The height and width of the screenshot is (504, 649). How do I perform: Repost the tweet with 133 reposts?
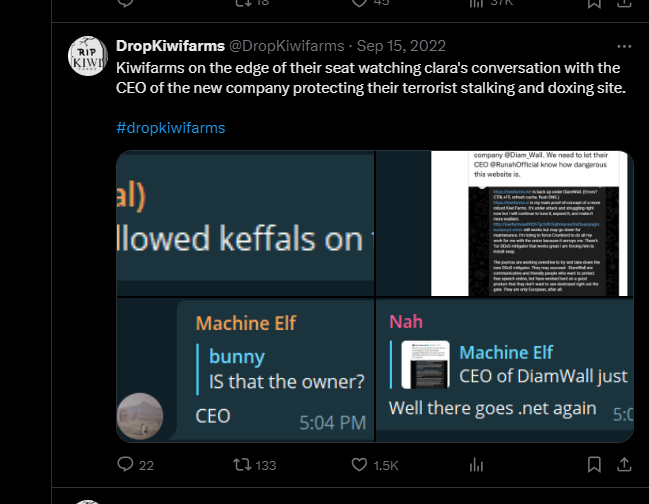pos(241,465)
